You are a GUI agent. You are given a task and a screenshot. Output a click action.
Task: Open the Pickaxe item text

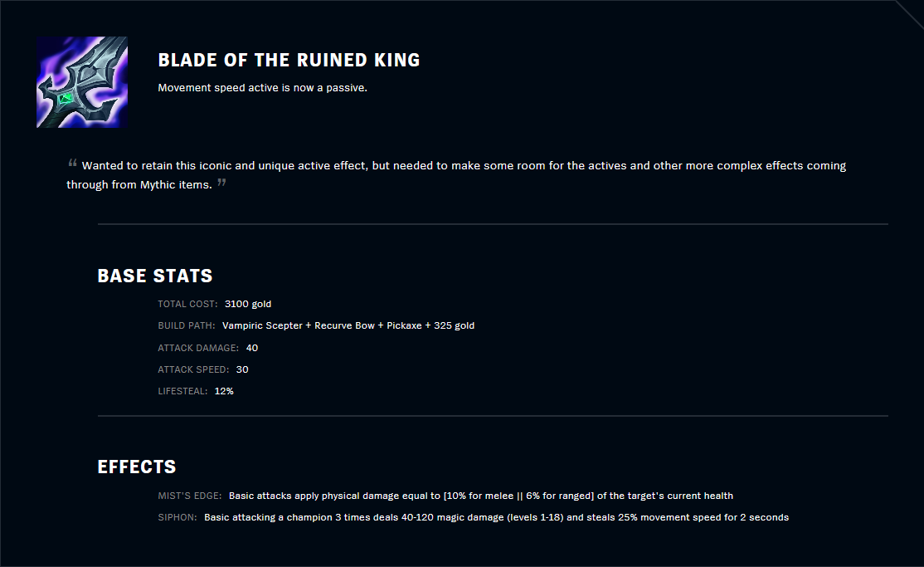(x=404, y=325)
